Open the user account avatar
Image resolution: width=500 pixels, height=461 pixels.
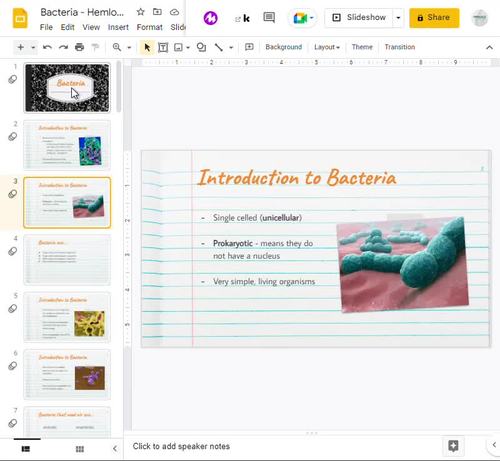tap(480, 18)
